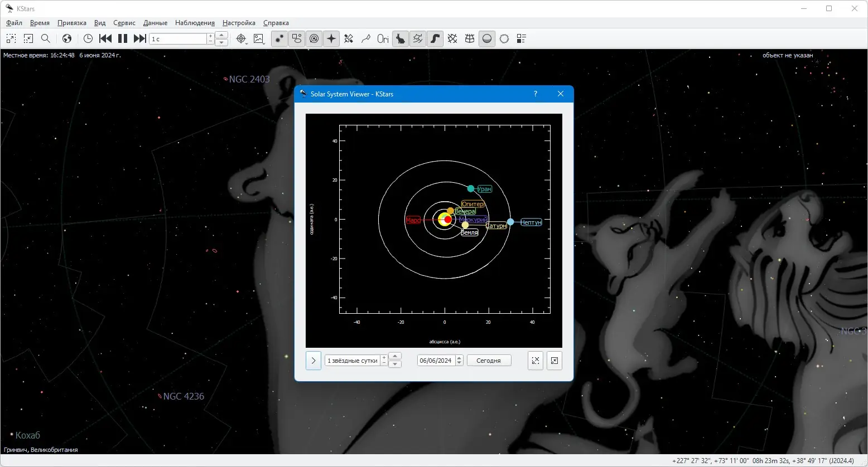Toggle constellation art rabbit icon

(401, 38)
